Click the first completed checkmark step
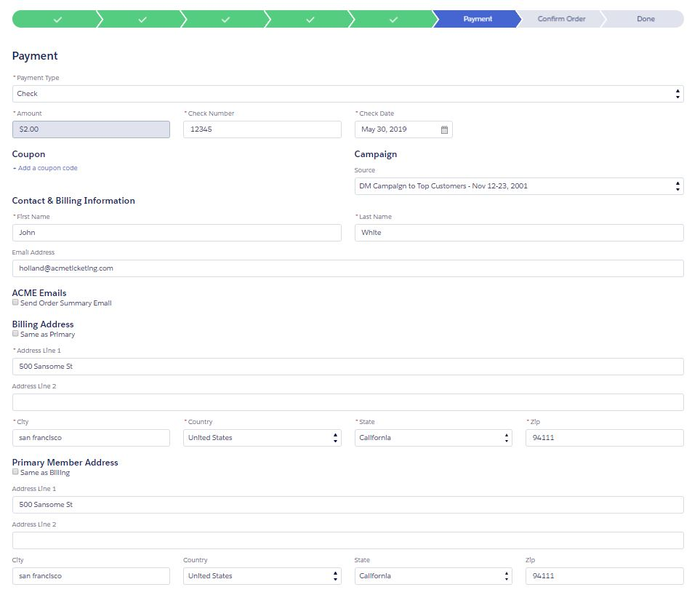Image resolution: width=700 pixels, height=595 pixels. point(57,18)
